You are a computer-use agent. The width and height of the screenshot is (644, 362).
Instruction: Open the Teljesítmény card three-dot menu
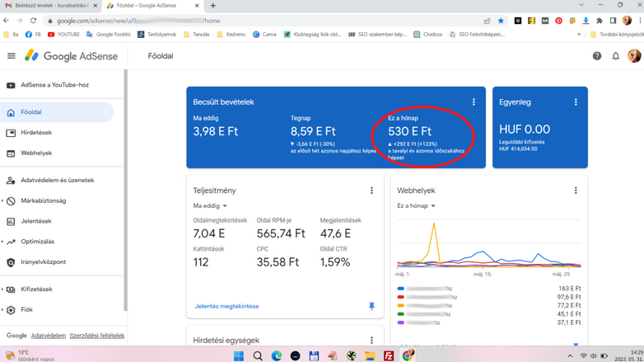point(371,190)
